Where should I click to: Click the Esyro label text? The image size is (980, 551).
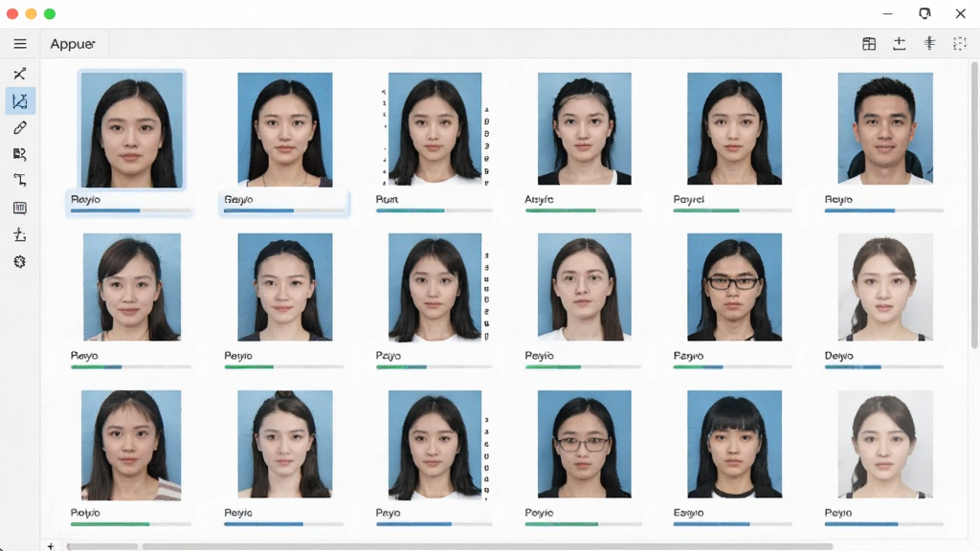click(688, 513)
